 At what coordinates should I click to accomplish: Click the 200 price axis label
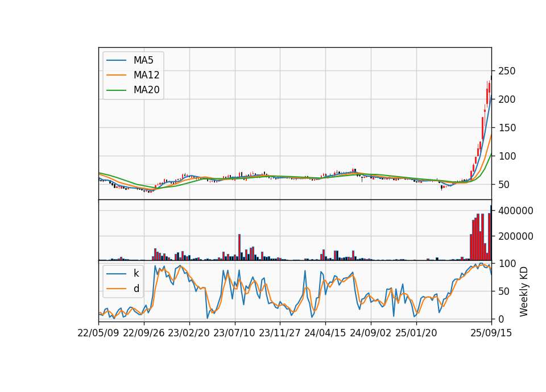[x=507, y=99]
